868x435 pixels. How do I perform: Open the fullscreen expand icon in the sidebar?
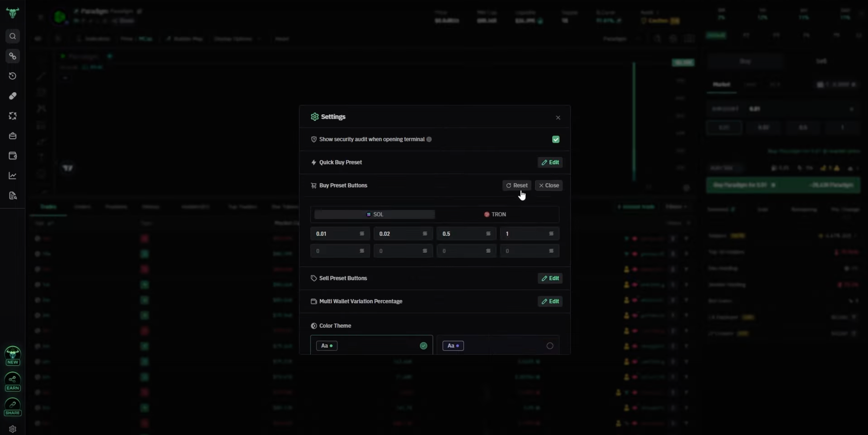(x=13, y=116)
